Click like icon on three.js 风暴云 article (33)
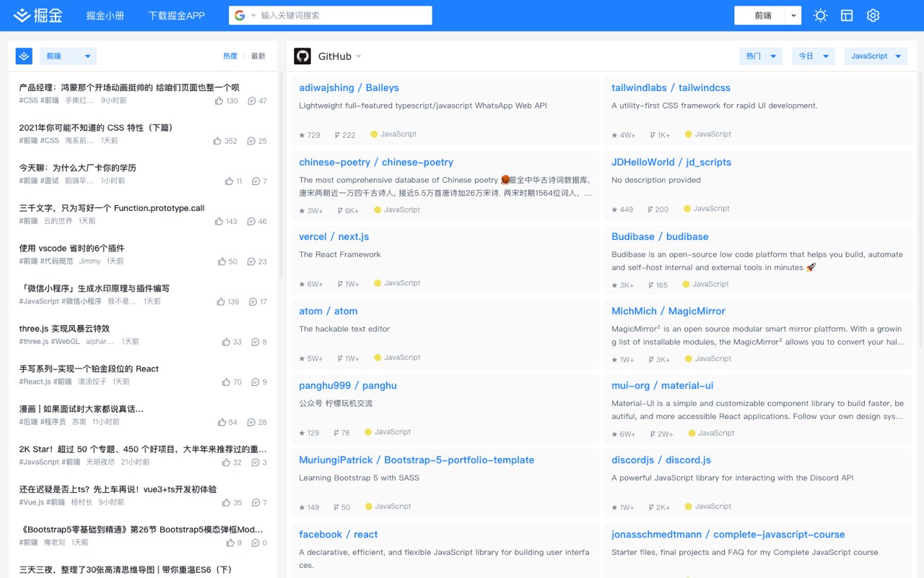The height and width of the screenshot is (578, 924). [x=226, y=342]
